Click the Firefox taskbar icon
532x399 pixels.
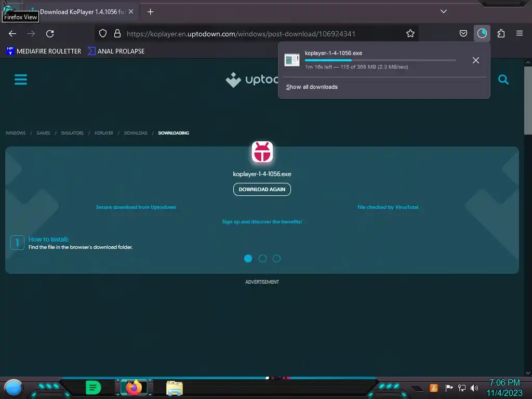(x=134, y=387)
